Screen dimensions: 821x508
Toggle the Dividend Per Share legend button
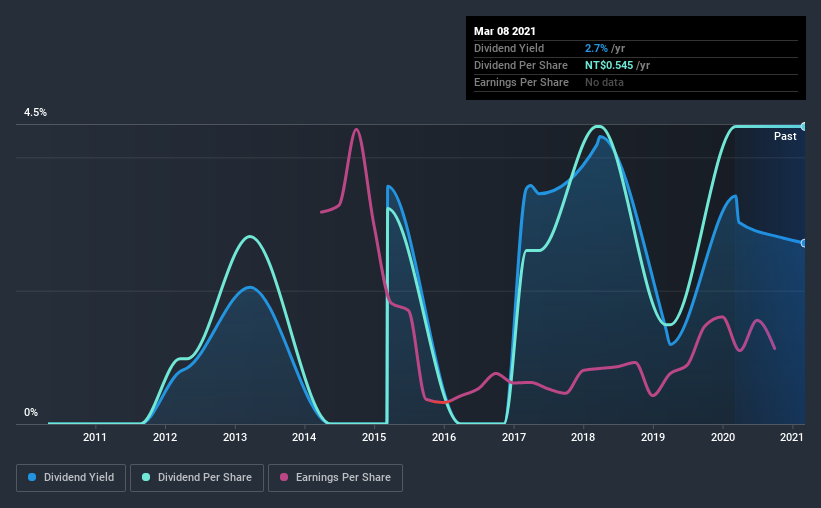click(197, 478)
